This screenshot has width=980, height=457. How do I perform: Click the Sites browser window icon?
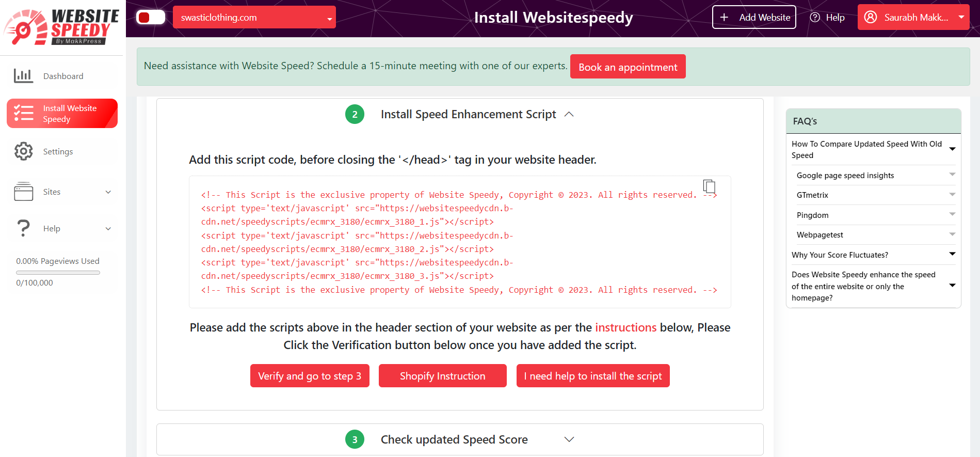(x=24, y=192)
